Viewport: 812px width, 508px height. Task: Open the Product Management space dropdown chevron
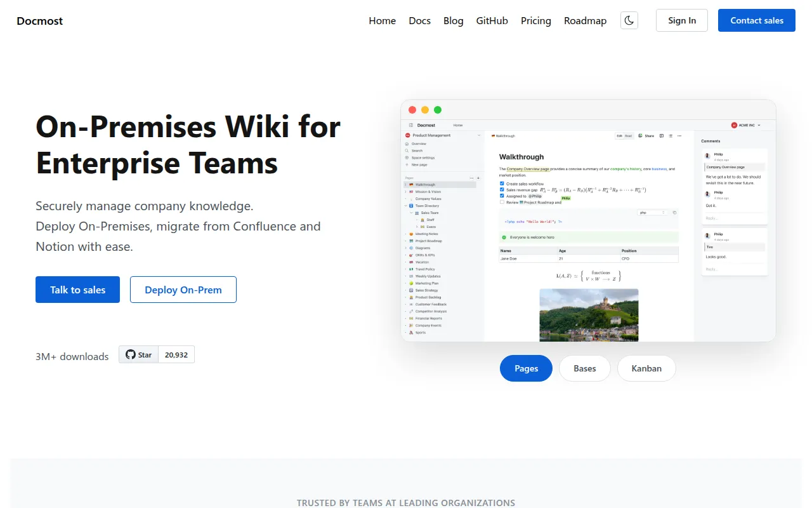point(479,135)
